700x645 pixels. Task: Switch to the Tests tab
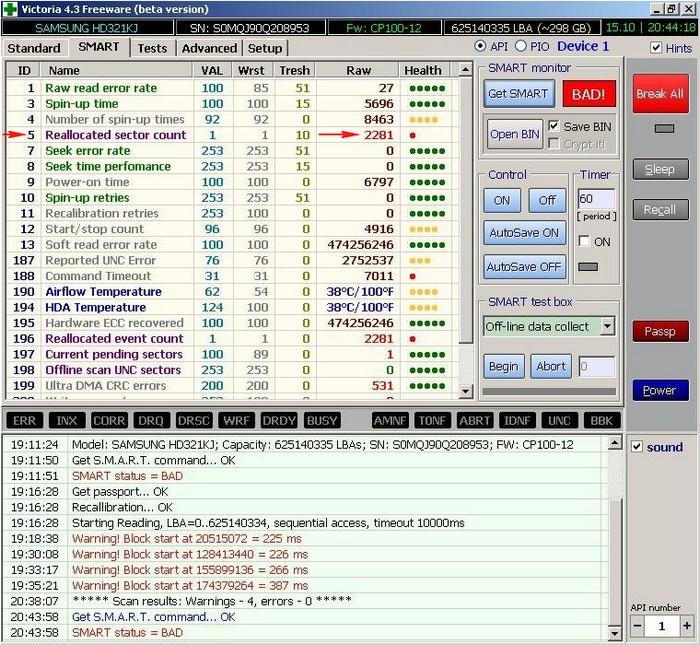point(152,48)
